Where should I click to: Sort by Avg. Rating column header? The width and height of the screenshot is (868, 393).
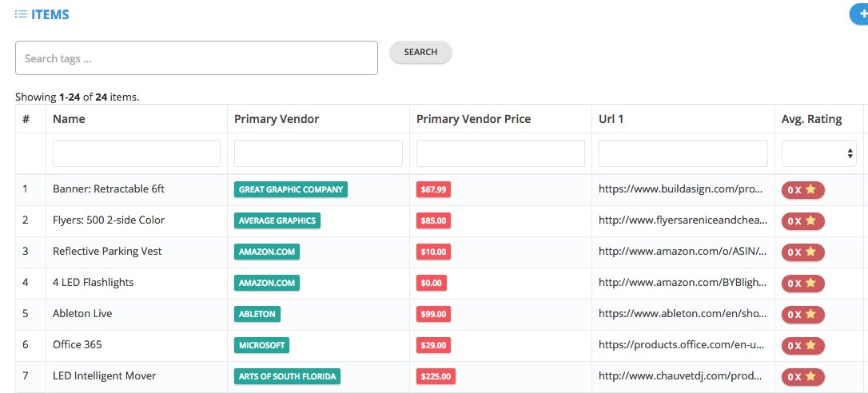point(811,119)
